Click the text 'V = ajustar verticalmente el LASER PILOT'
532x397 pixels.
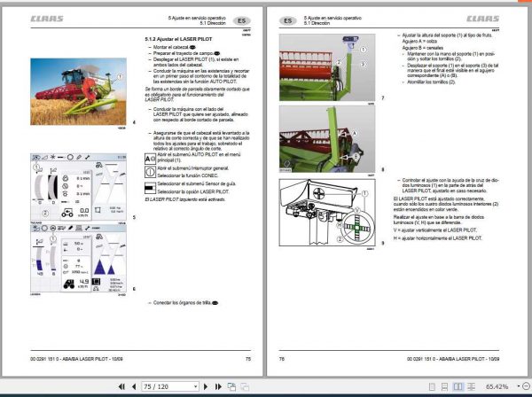tap(435, 230)
